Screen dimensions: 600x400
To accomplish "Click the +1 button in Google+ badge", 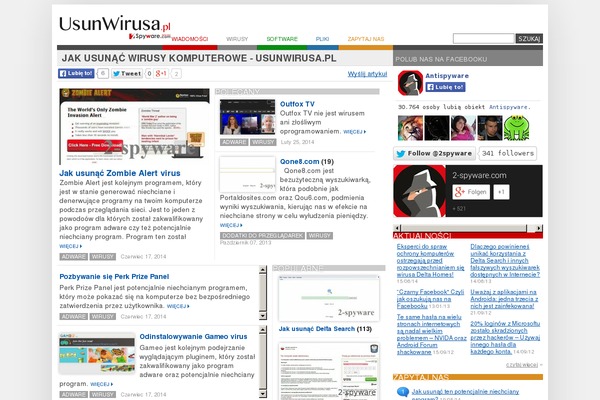I will tap(501, 192).
